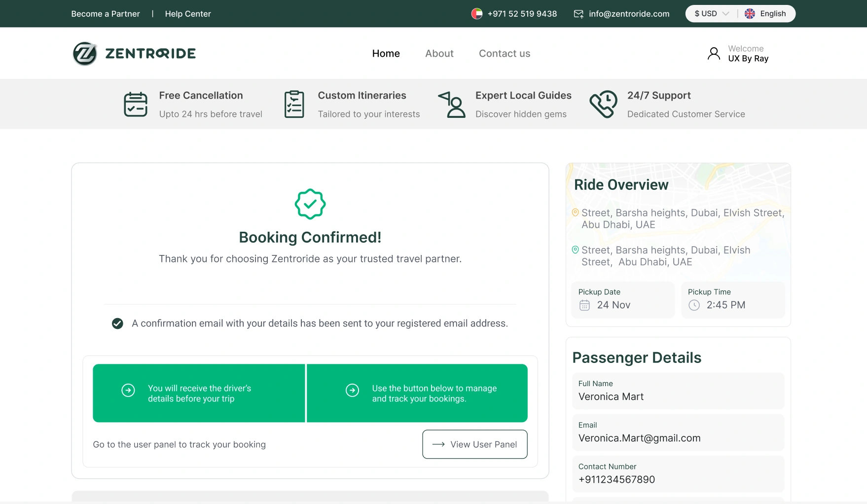Click the 24 Nov pickup date value
Screen dimensions: 867x504
614,305
